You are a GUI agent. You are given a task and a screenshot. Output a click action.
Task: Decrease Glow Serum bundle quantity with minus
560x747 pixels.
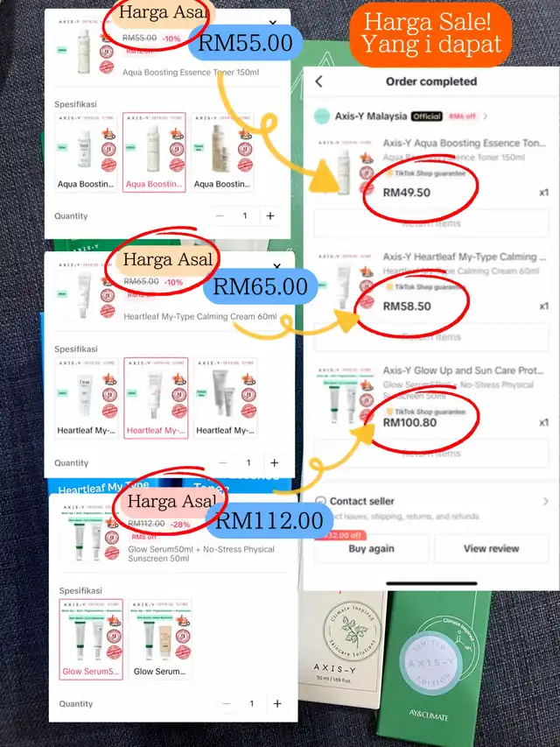[227, 703]
